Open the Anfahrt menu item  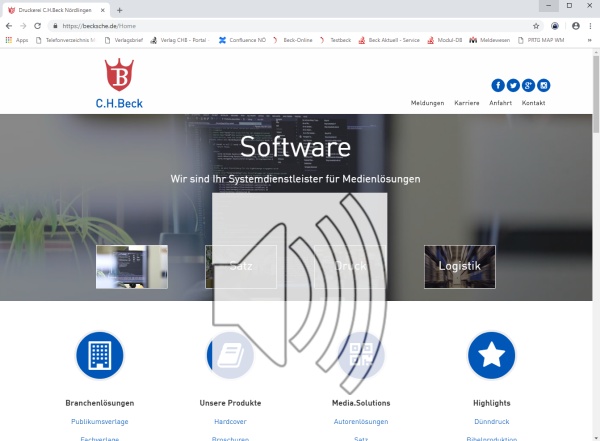coord(500,103)
